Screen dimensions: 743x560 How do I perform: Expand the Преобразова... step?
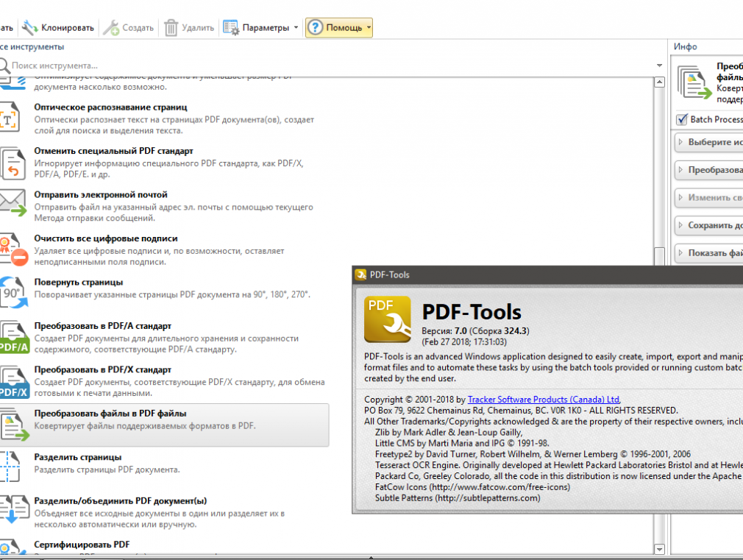coord(709,170)
